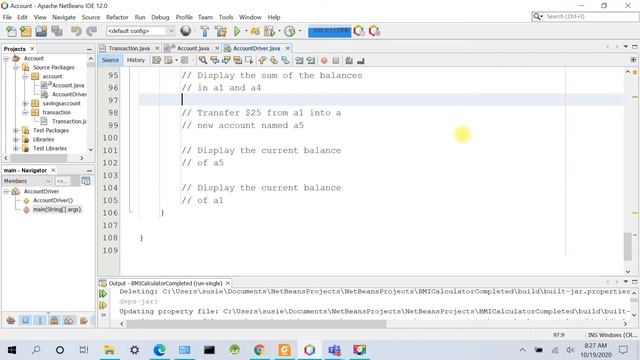
Task: Click the editor vertical scrollbar thumb
Action: (628, 246)
